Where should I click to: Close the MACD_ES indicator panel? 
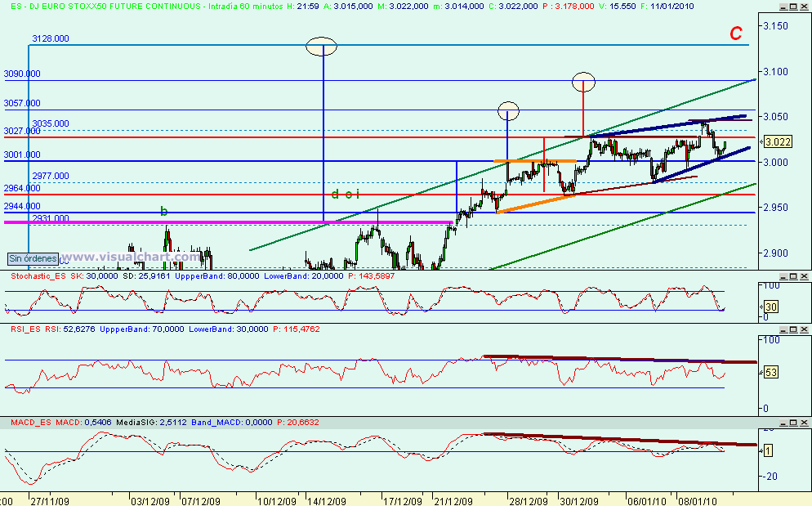point(803,423)
